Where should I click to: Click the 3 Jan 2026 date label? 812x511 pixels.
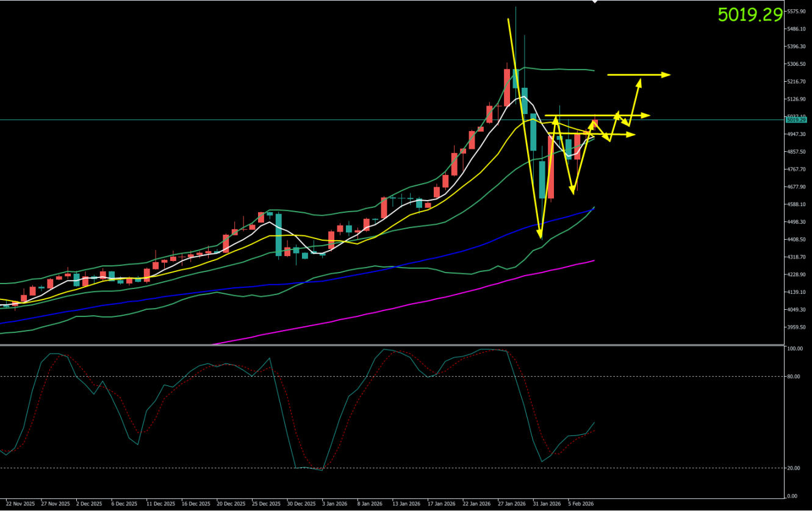[x=335, y=504]
